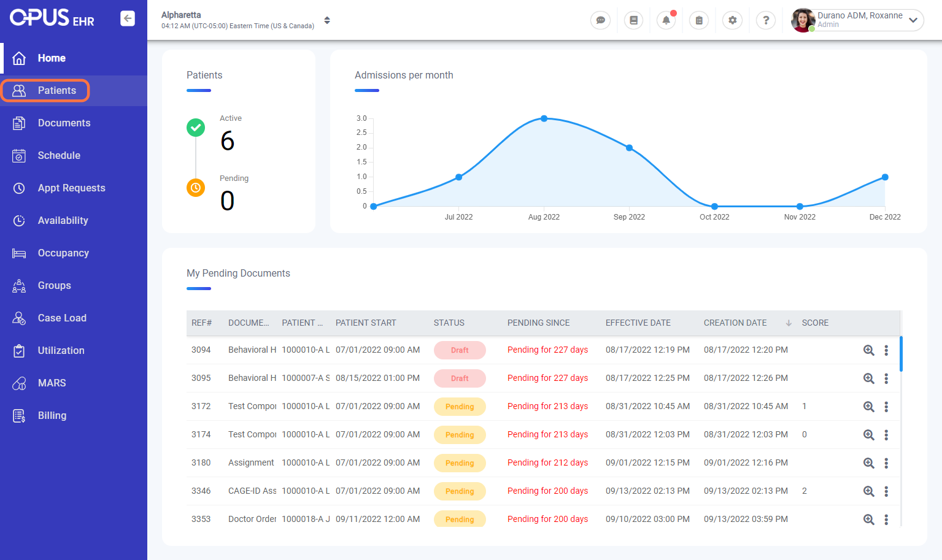Open the notifications bell icon
The height and width of the screenshot is (560, 942).
coord(666,20)
